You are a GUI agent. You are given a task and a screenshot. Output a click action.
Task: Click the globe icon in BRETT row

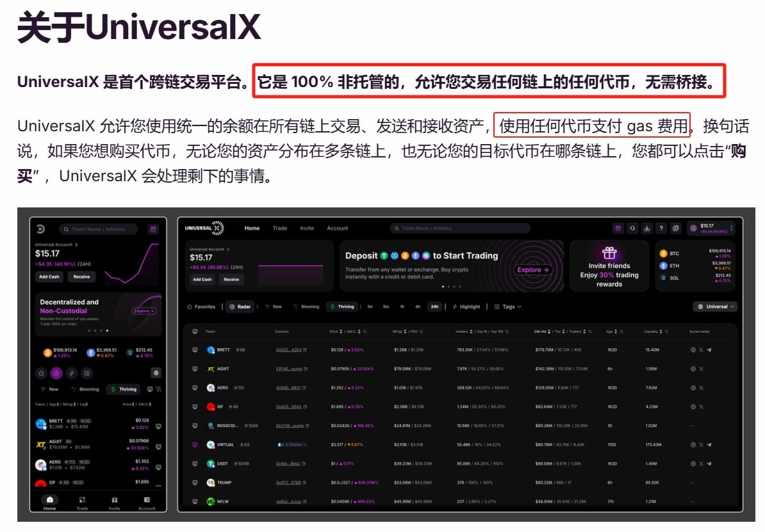[693, 350]
